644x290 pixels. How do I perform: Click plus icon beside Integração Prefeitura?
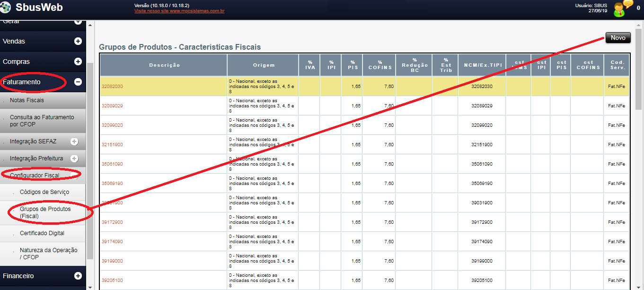pos(74,158)
